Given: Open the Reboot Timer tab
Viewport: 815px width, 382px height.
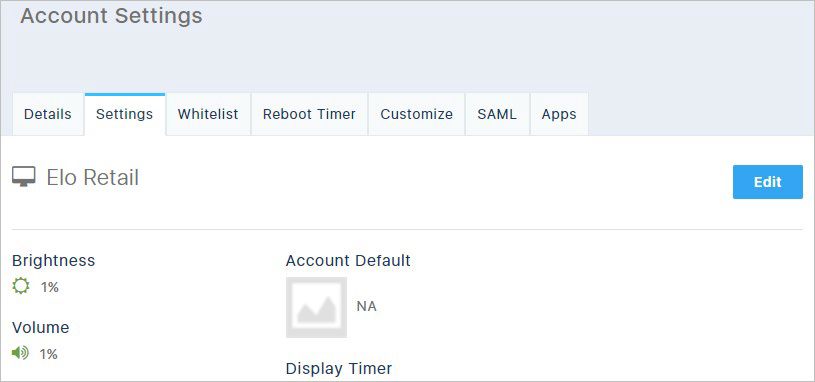Looking at the screenshot, I should click(309, 114).
